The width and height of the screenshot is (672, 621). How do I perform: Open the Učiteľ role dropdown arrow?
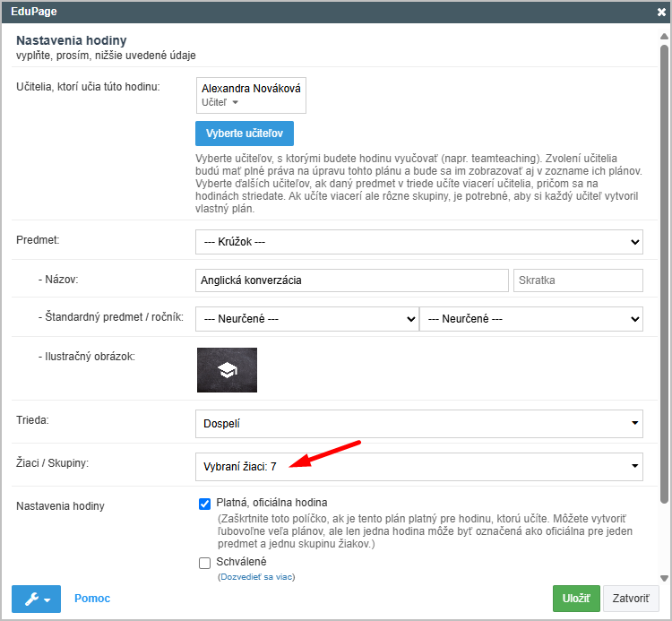coord(235,102)
